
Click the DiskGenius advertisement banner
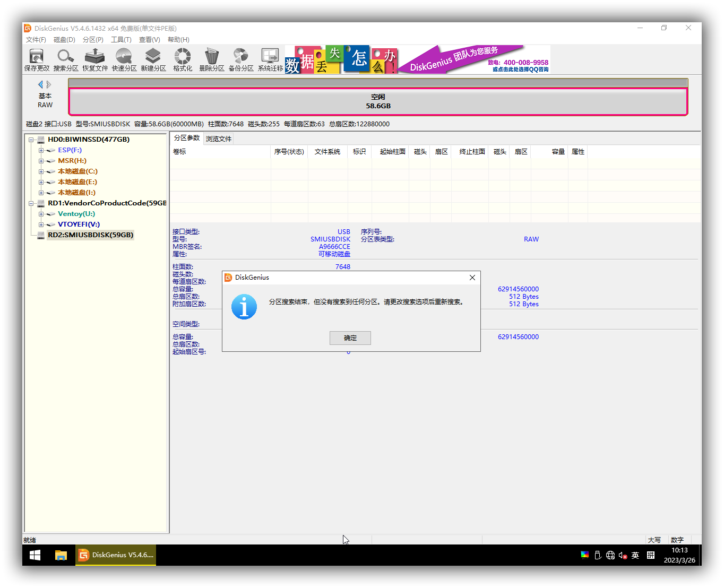tap(418, 59)
